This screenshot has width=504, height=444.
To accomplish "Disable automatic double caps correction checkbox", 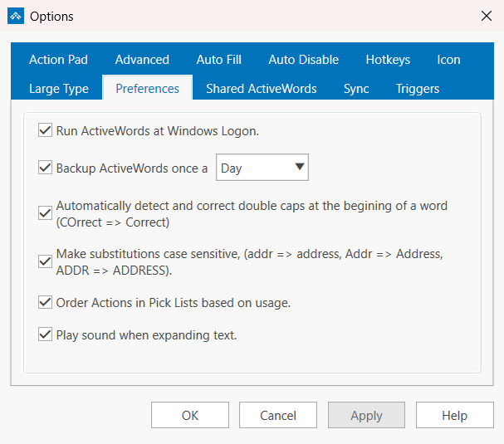I will [45, 213].
